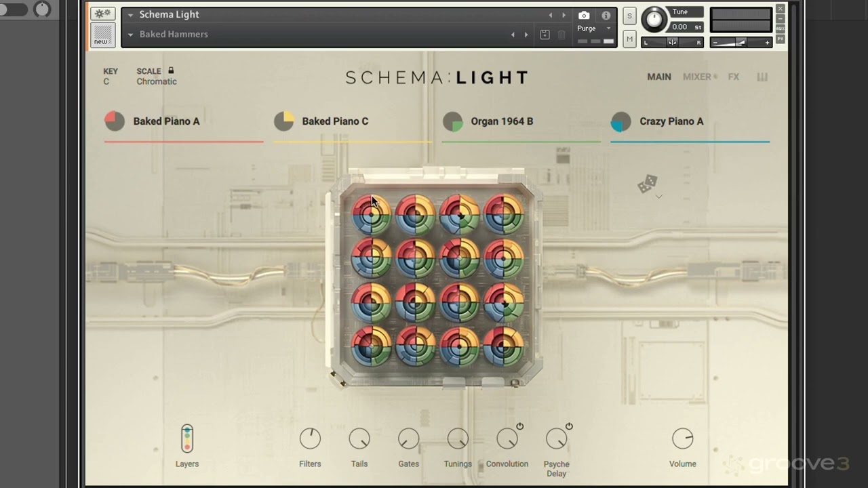Click the Crazy Piano A blue pie icon
Screen dimensions: 868x488
pos(621,121)
